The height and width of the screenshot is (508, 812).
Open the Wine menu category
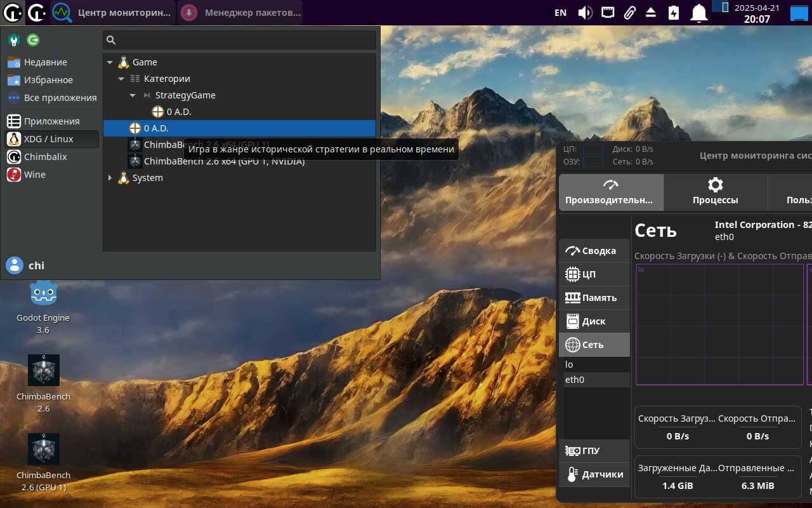tap(52, 175)
